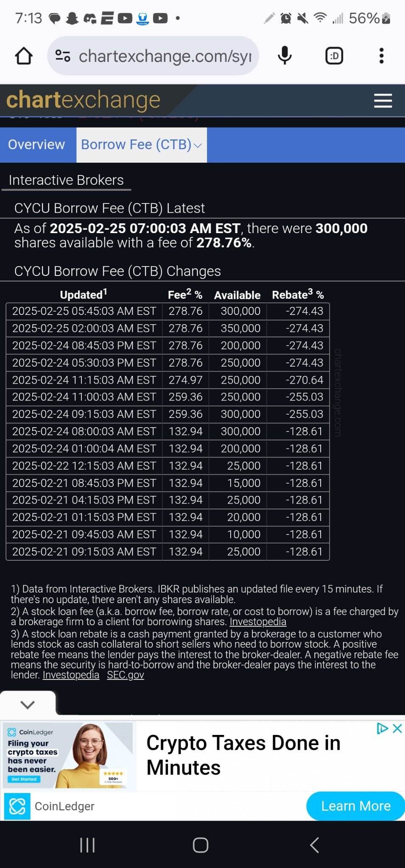Select the Interactive Brokers tab

66,180
